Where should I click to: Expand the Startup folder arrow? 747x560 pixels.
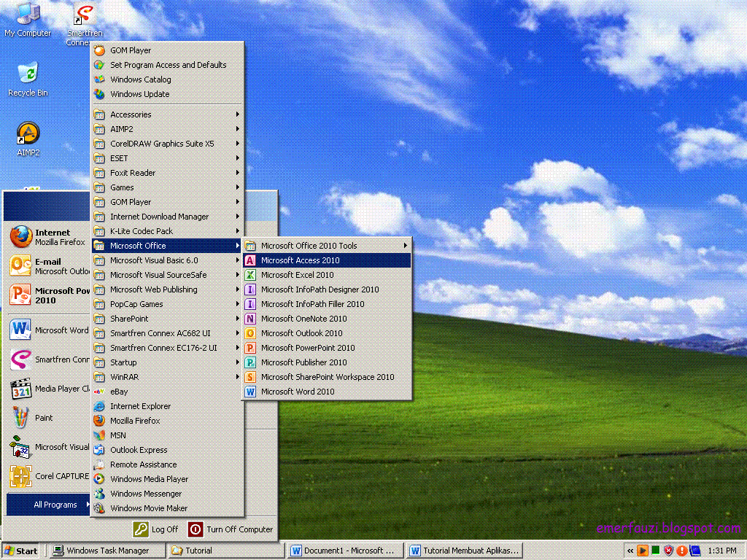click(x=237, y=362)
